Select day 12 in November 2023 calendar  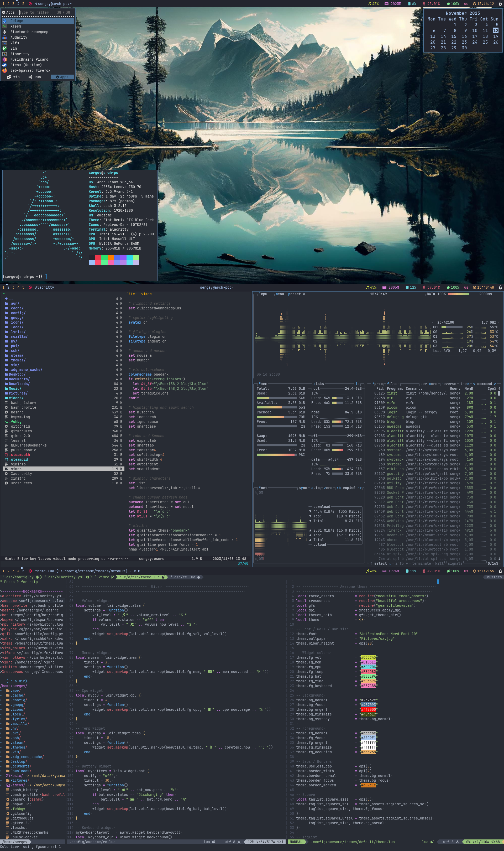click(496, 30)
